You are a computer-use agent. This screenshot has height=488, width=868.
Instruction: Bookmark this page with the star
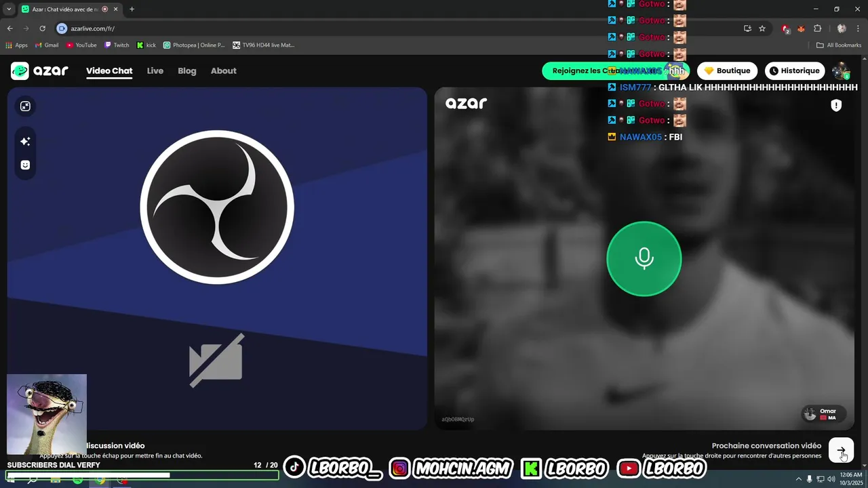coord(762,28)
